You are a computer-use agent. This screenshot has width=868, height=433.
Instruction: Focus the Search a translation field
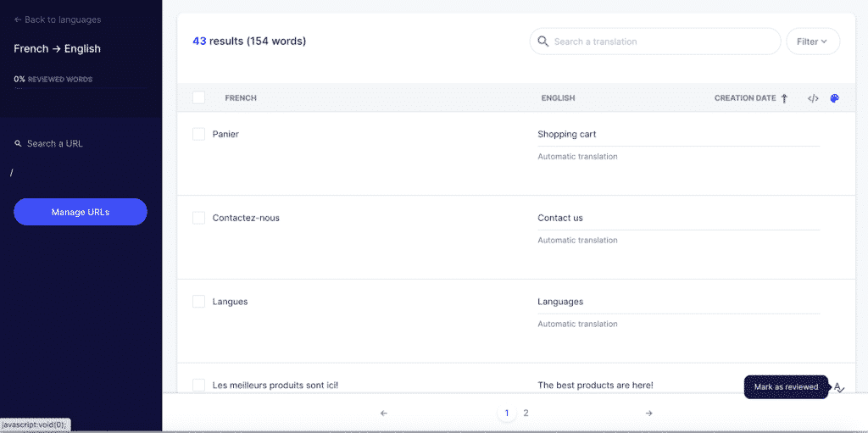click(661, 42)
